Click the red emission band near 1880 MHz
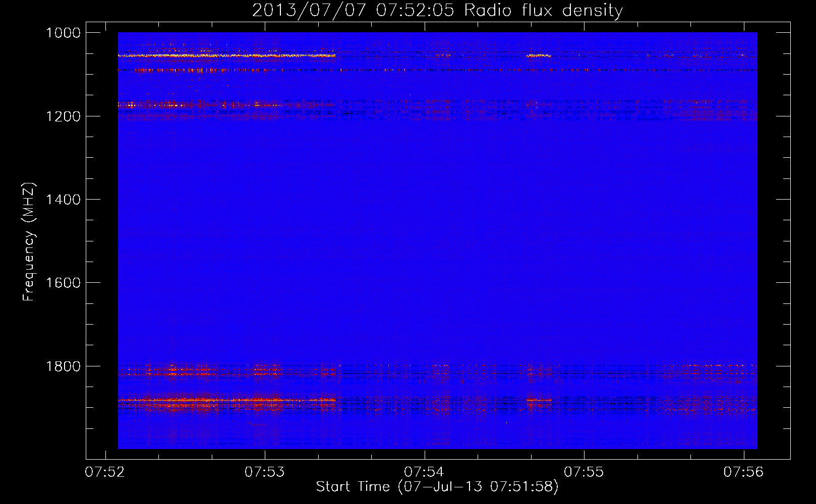 click(x=226, y=401)
